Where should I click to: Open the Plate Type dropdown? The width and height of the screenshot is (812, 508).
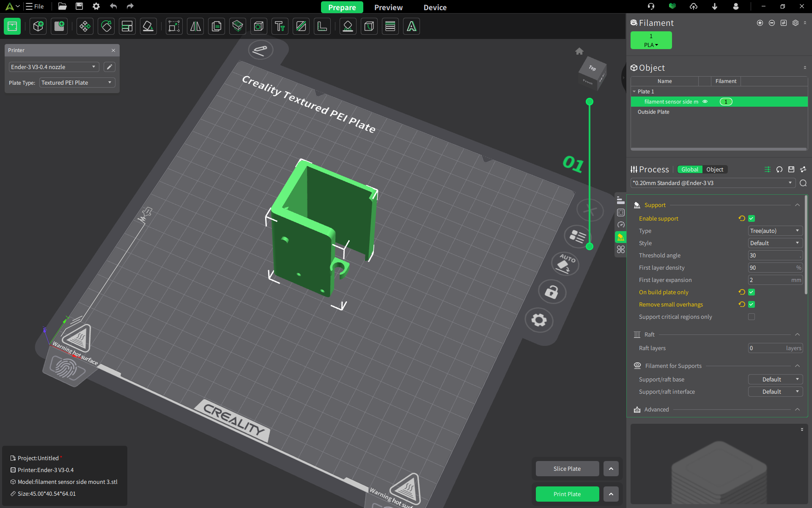77,83
